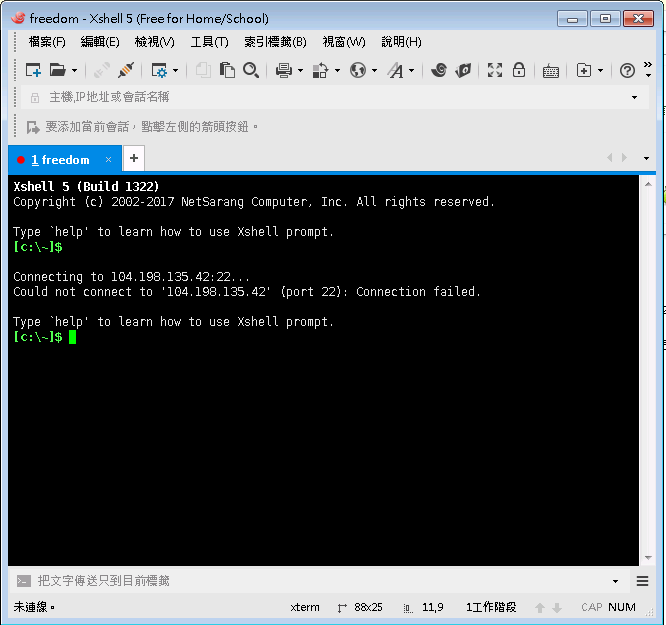Image resolution: width=666 pixels, height=625 pixels.
Task: Expand the Properties icon dropdown arrow
Action: 175,71
